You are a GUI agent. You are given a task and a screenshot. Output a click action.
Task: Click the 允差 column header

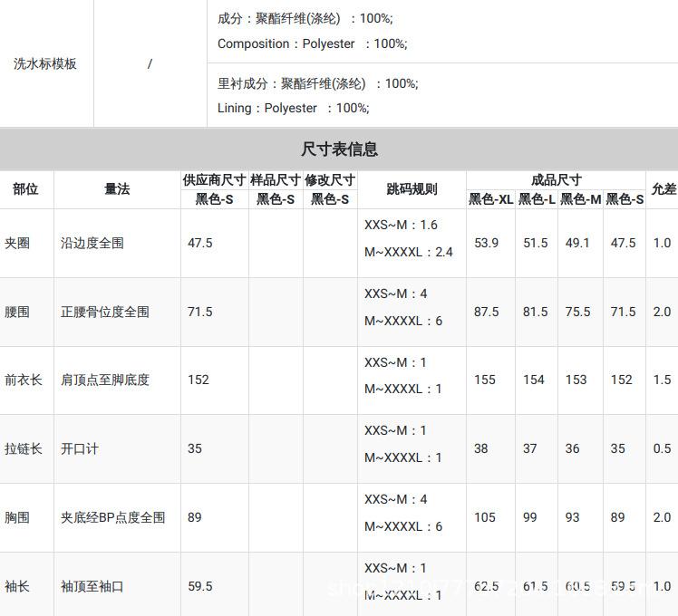point(663,189)
